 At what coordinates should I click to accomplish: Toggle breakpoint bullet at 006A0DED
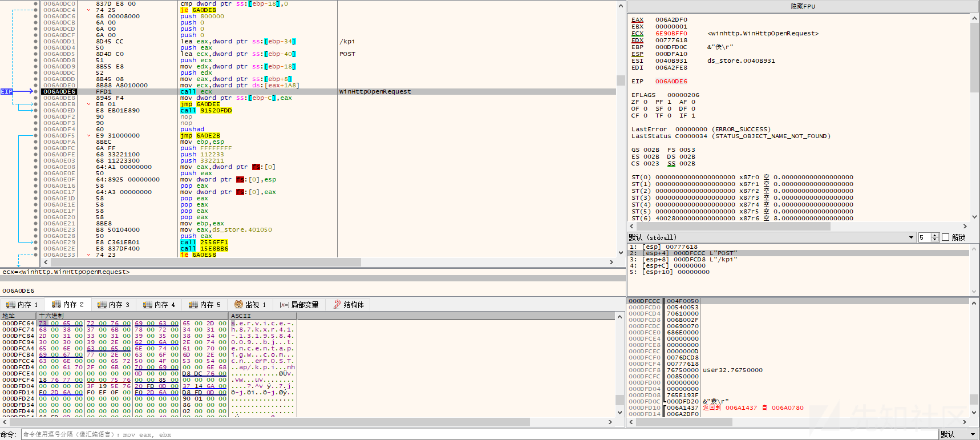click(35, 110)
